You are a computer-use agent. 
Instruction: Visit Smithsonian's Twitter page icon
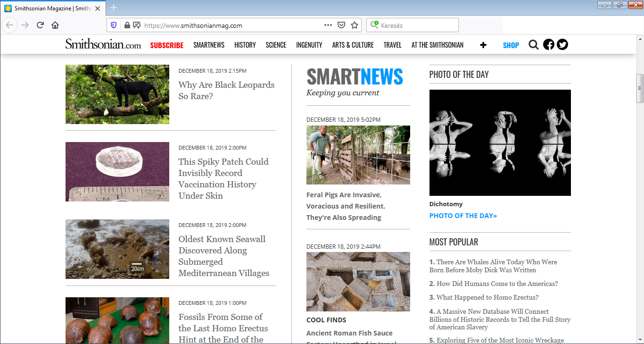coord(562,44)
